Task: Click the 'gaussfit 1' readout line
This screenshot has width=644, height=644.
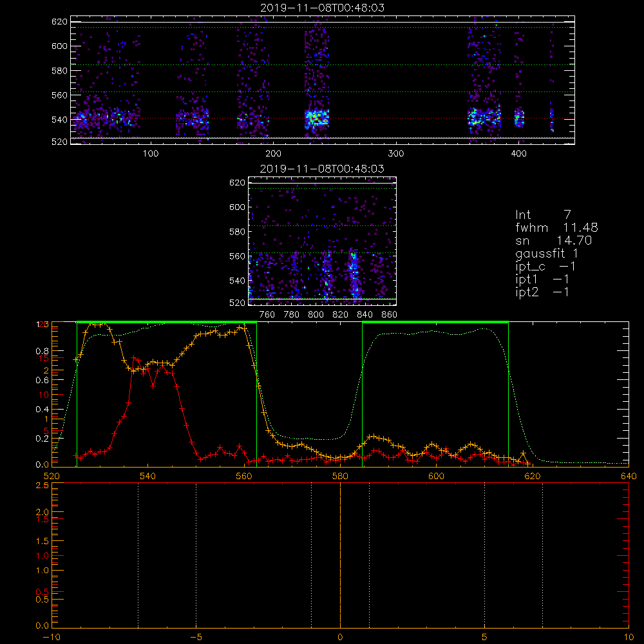Action: (x=547, y=254)
